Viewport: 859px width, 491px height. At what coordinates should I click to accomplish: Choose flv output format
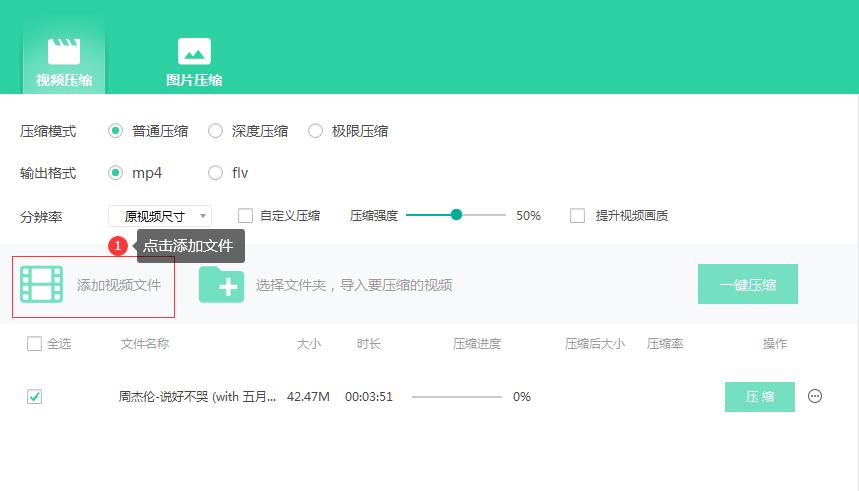tap(215, 173)
